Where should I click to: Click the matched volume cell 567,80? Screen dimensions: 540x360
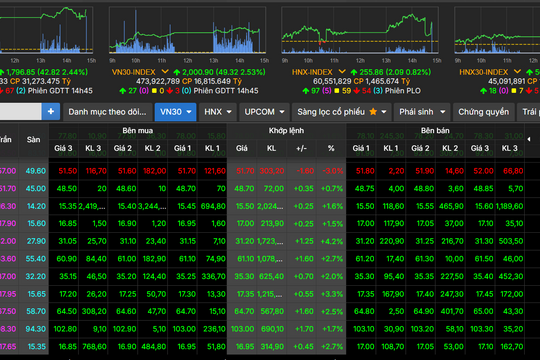pos(272,311)
